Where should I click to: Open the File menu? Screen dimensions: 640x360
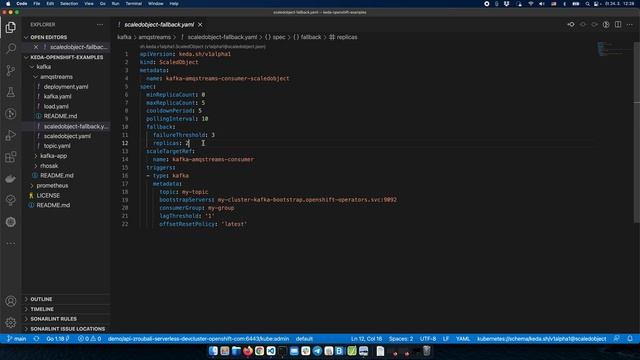[37, 4]
